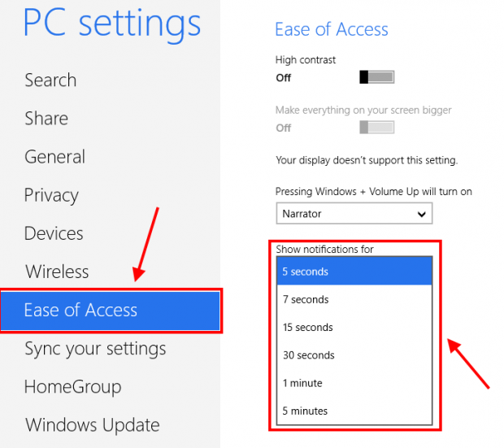Navigate to Privacy settings

pos(51,195)
